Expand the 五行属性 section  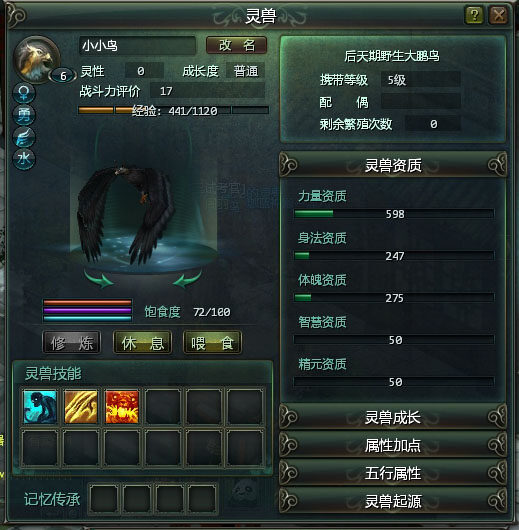point(393,473)
